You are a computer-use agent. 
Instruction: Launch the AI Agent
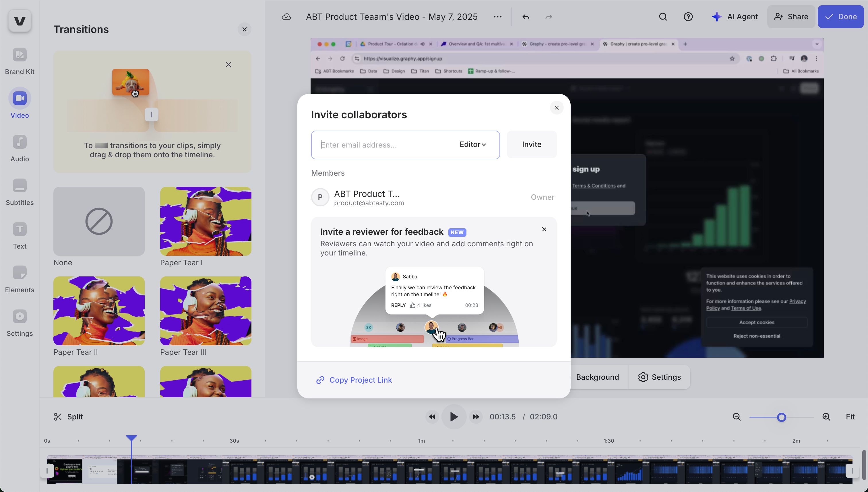(735, 17)
